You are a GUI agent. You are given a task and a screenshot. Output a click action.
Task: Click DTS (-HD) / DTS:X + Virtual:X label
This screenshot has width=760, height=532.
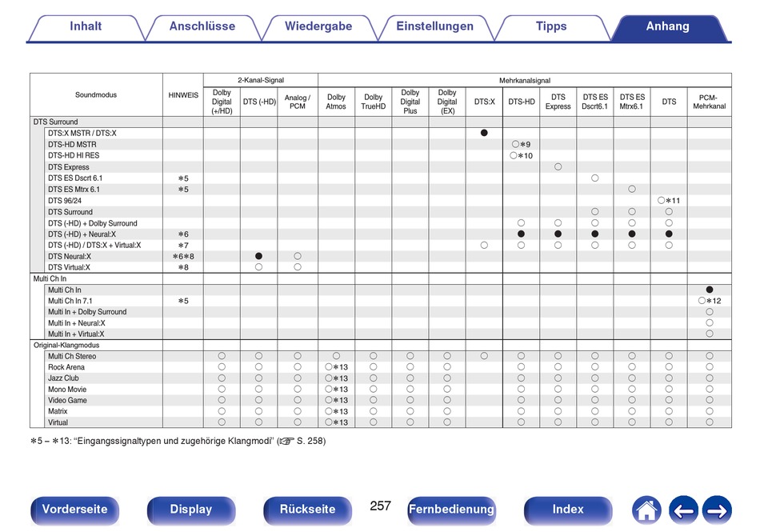(x=94, y=245)
